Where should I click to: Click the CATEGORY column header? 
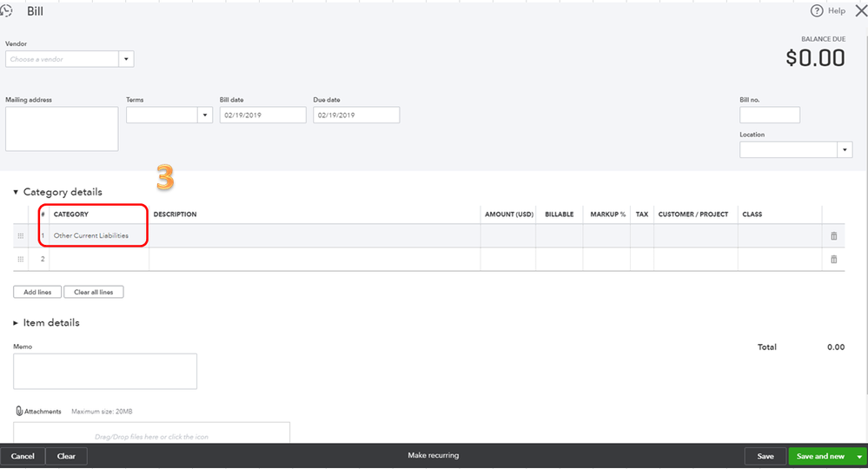tap(71, 214)
